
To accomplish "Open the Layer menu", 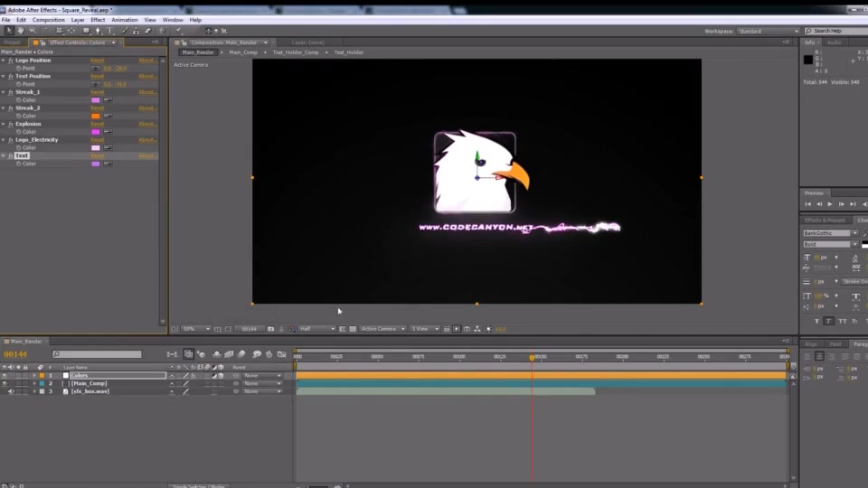I will [78, 20].
